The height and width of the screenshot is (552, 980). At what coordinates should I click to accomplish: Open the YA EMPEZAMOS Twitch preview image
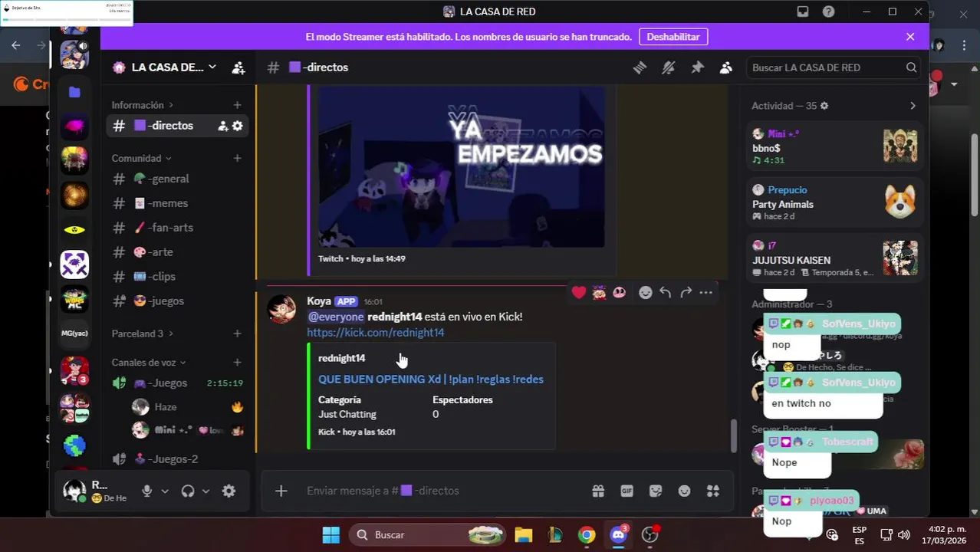[x=462, y=166]
